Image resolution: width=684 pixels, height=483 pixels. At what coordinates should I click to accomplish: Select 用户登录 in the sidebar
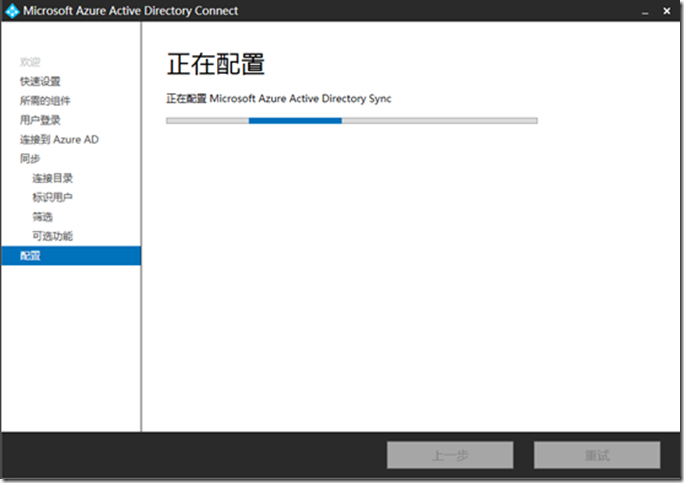point(40,120)
